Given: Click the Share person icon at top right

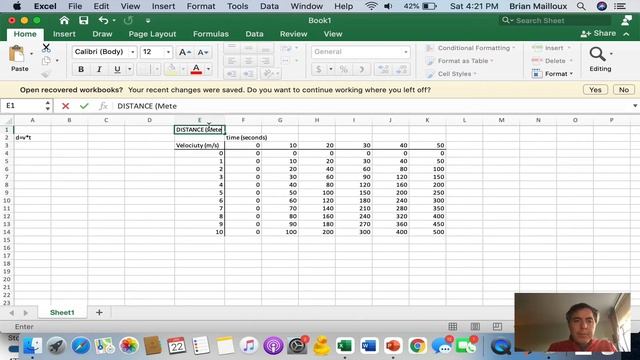Looking at the screenshot, I should point(627,20).
